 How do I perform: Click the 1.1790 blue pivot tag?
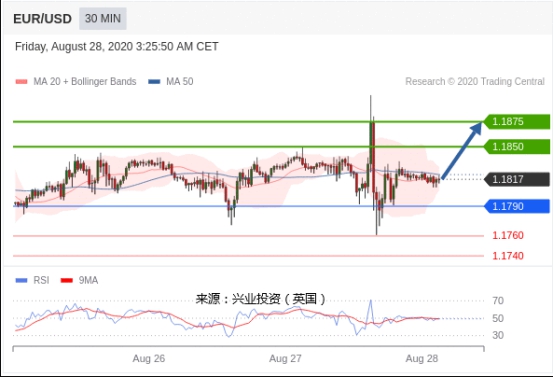(517, 206)
